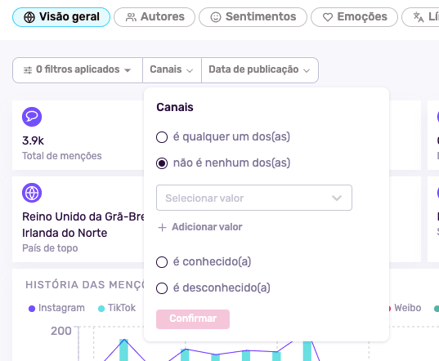The width and height of the screenshot is (439, 361).
Task: Toggle the Instagram legend color dot
Action: click(x=32, y=309)
